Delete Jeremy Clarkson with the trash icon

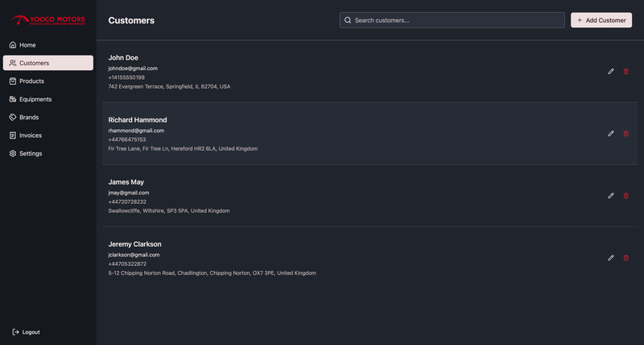click(626, 258)
